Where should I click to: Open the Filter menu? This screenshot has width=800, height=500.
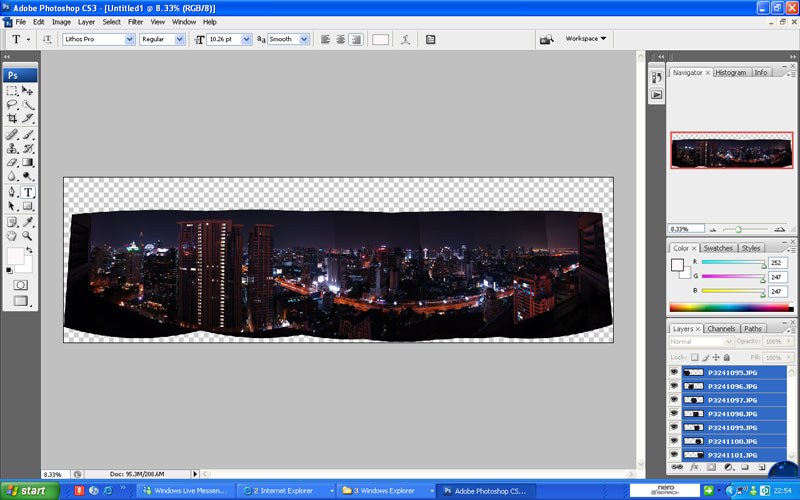(135, 22)
